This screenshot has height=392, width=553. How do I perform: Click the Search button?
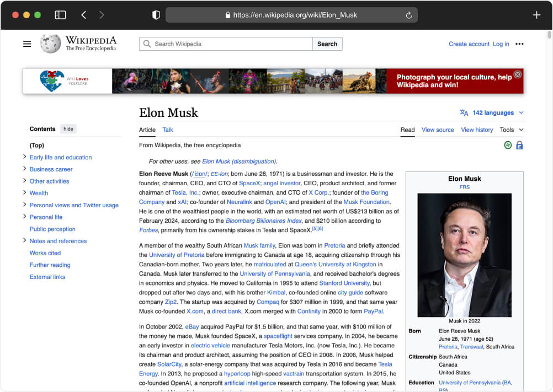coord(327,44)
